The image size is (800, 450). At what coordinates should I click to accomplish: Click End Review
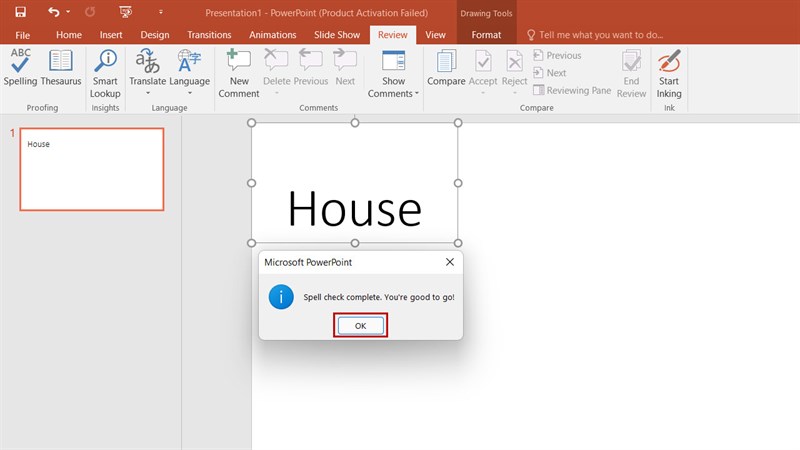coord(631,73)
